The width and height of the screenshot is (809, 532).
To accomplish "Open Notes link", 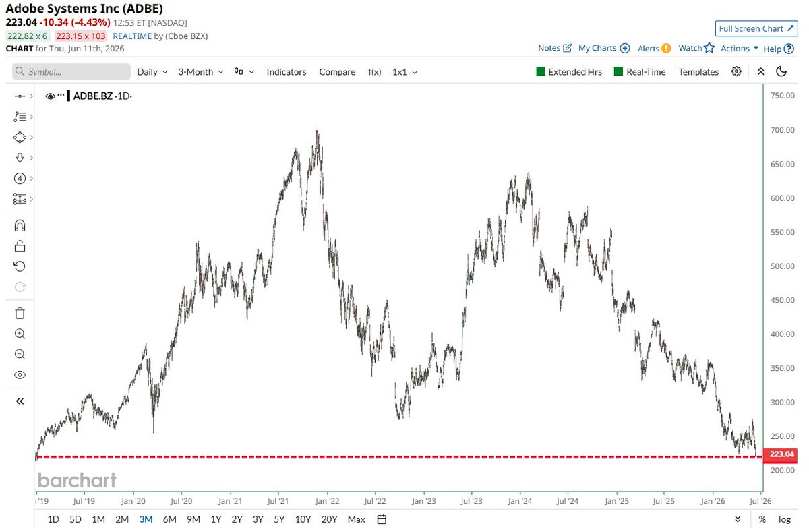I will (x=555, y=48).
